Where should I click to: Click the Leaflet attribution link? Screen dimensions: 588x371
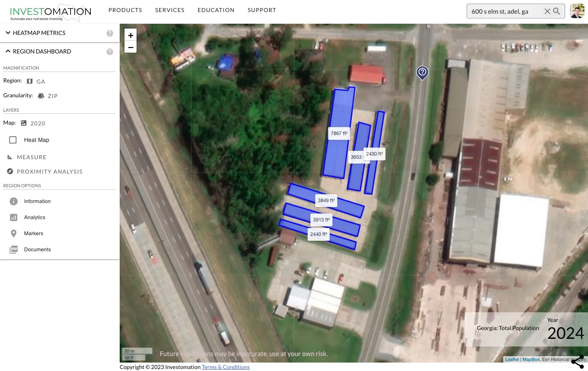click(x=512, y=359)
